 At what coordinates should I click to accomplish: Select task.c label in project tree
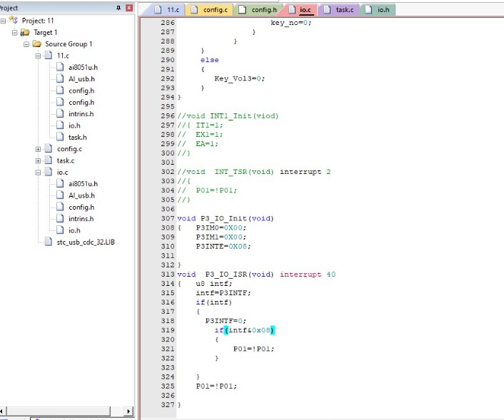pos(66,160)
